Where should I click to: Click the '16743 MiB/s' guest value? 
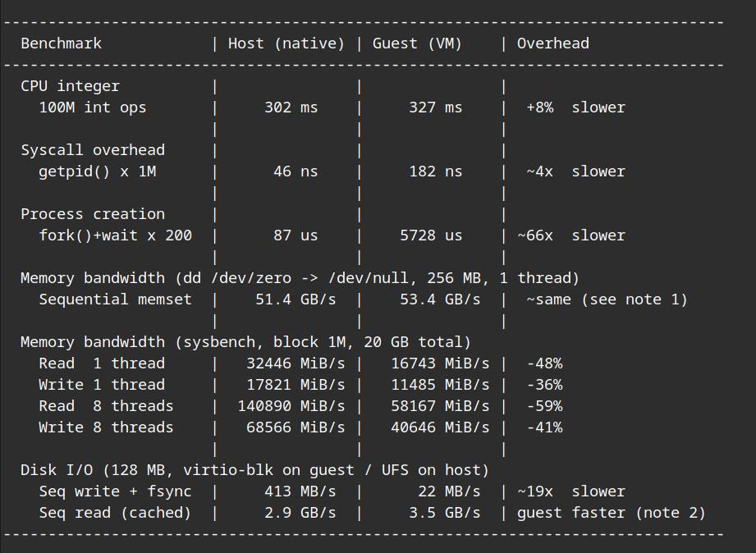coord(440,363)
